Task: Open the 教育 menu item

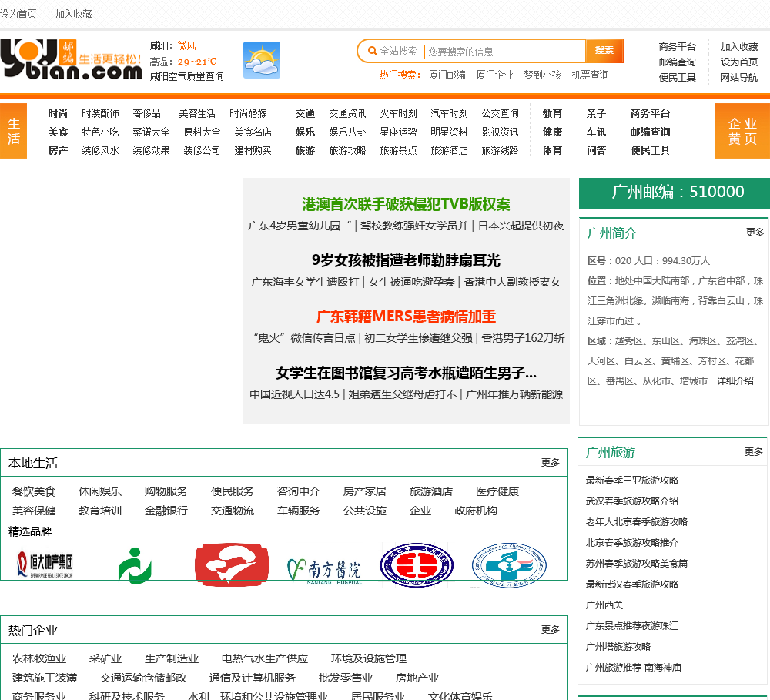Action: [552, 113]
